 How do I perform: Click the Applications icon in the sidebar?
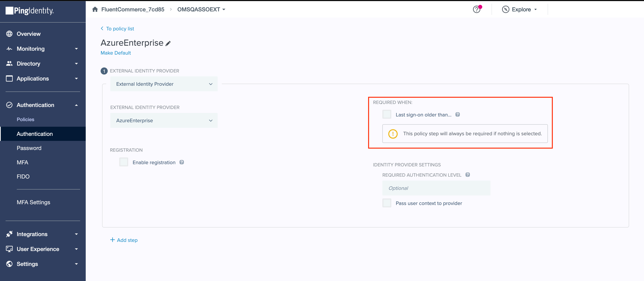pyautogui.click(x=9, y=78)
